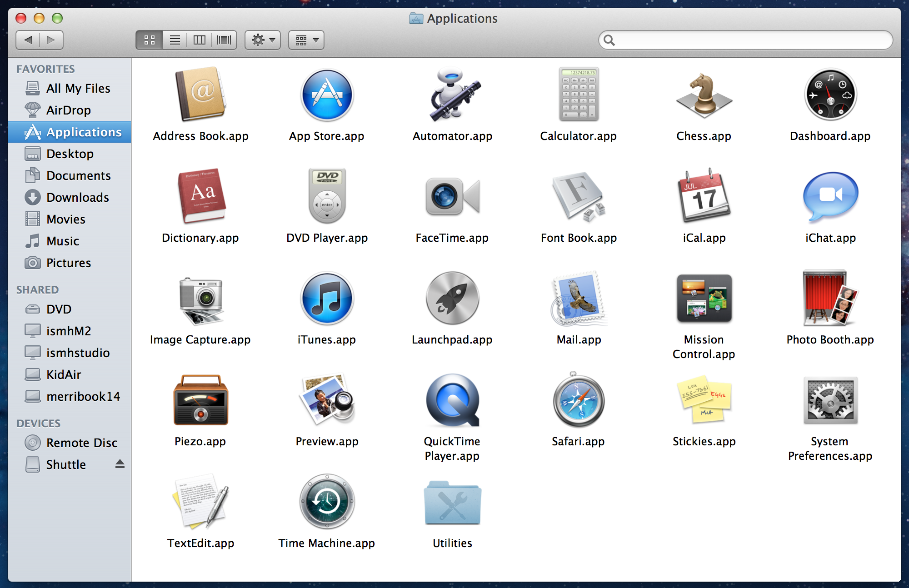Select Time Machine.app icon

[x=327, y=502]
